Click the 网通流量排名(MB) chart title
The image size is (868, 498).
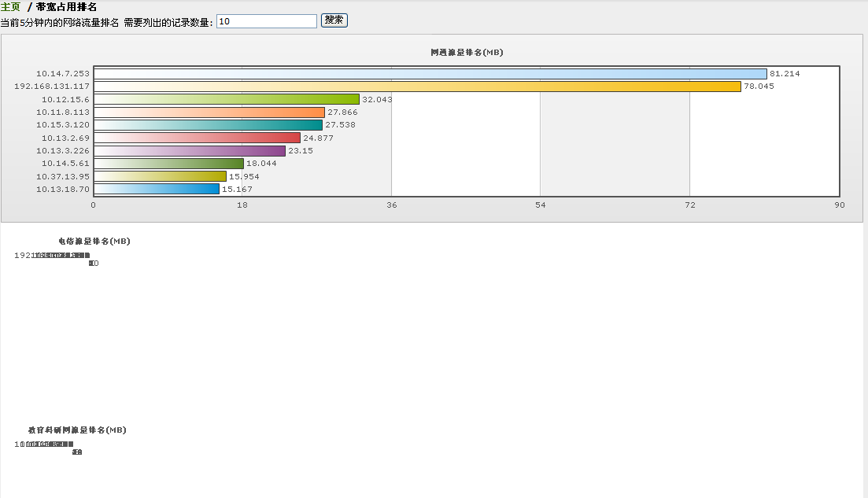coord(467,53)
